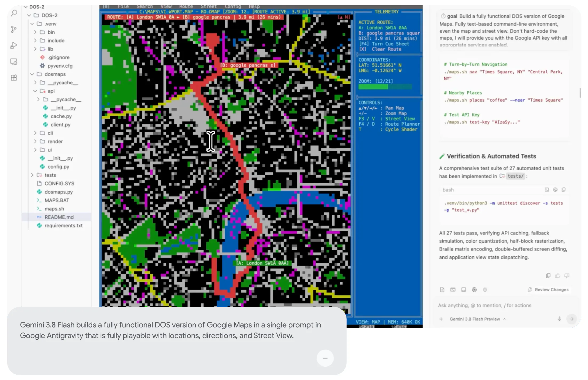Open cache.py in the api folder
The width and height of the screenshot is (588, 380).
61,116
